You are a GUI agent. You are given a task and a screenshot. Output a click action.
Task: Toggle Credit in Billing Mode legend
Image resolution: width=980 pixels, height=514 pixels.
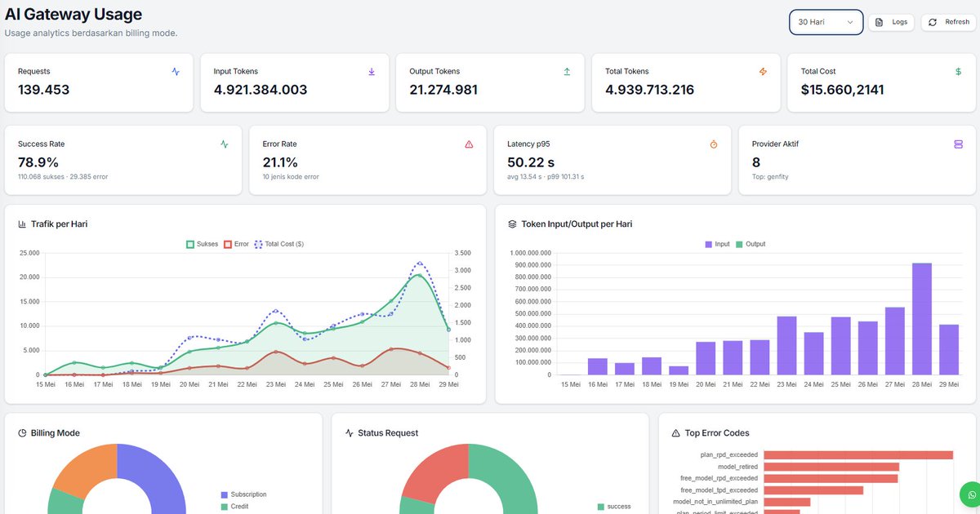click(x=234, y=507)
